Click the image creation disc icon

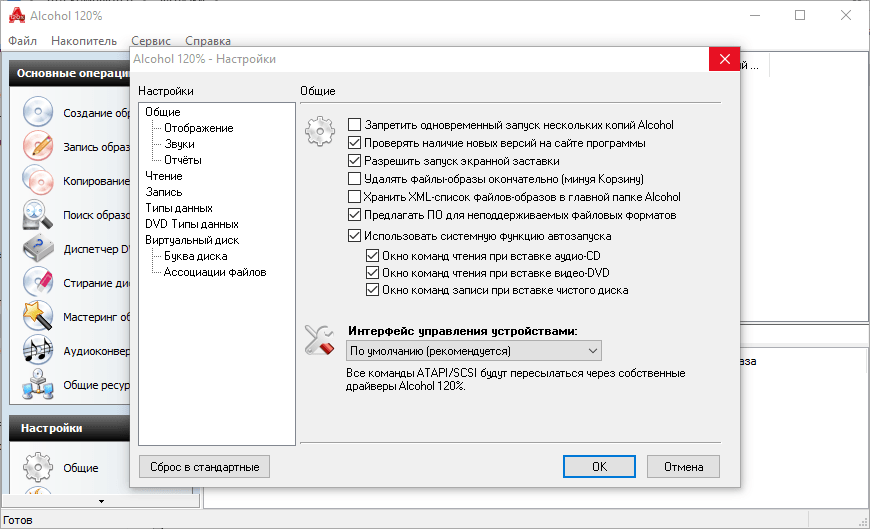38,112
